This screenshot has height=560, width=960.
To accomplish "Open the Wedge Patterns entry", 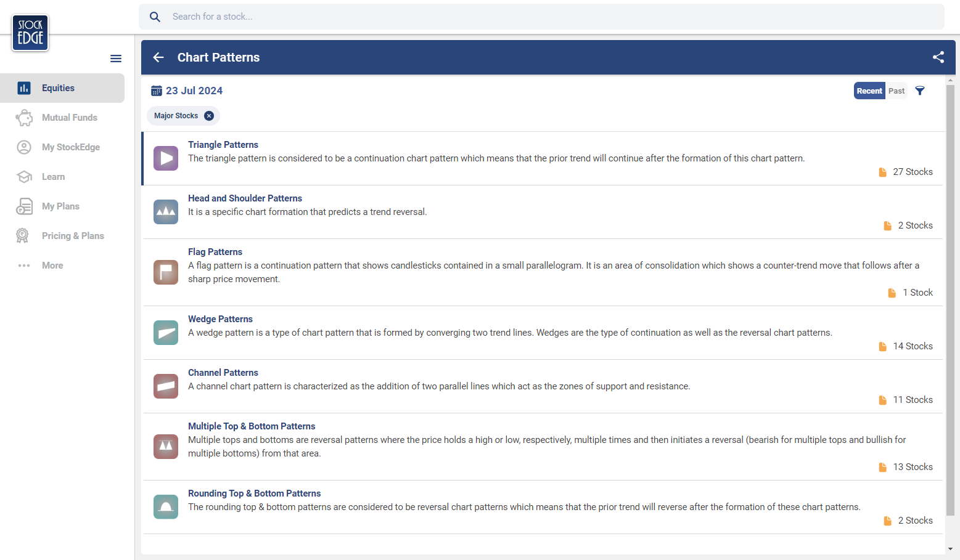I will 220,319.
